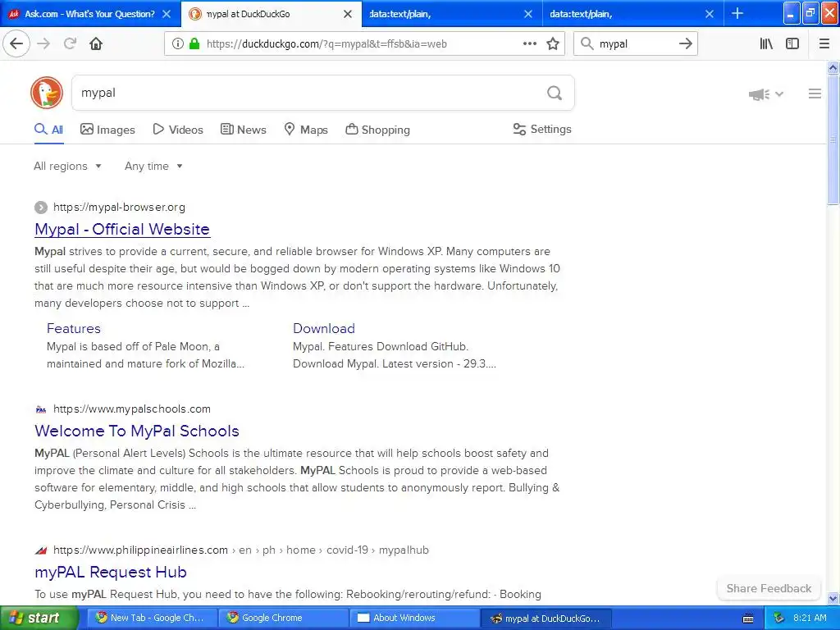Switch to Videos results

click(x=178, y=130)
